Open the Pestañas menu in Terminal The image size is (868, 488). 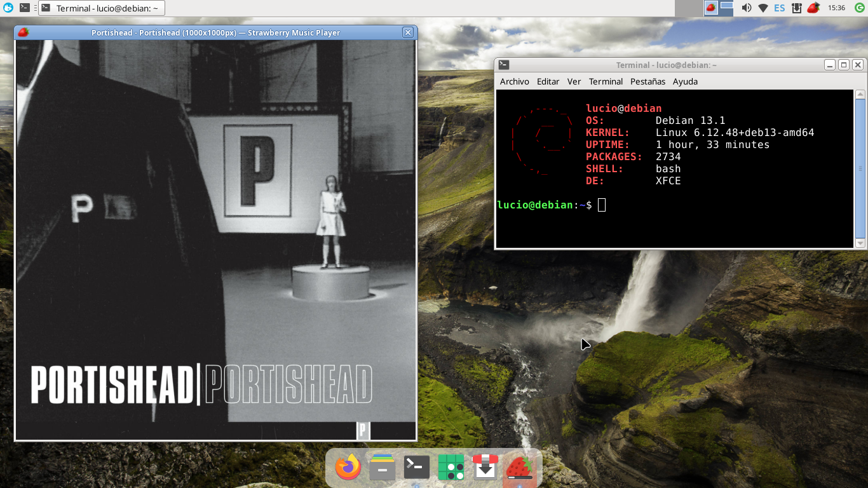648,81
